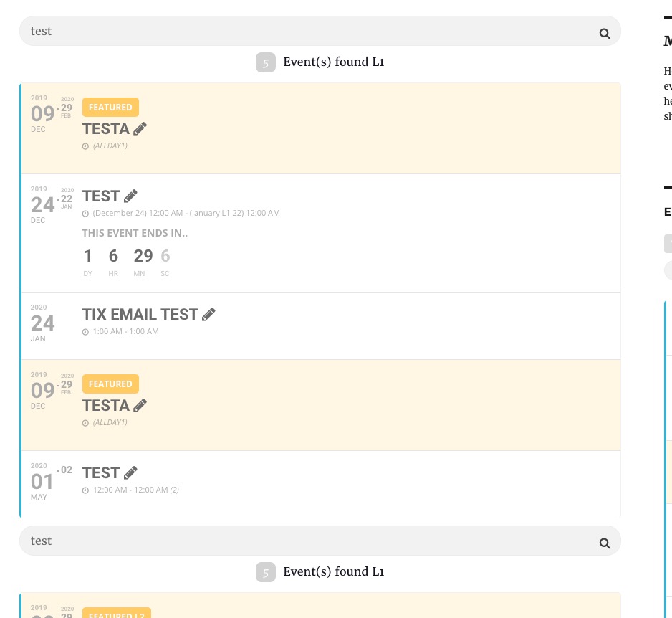
Task: Click the first "5" events-found count badge
Action: click(x=265, y=63)
